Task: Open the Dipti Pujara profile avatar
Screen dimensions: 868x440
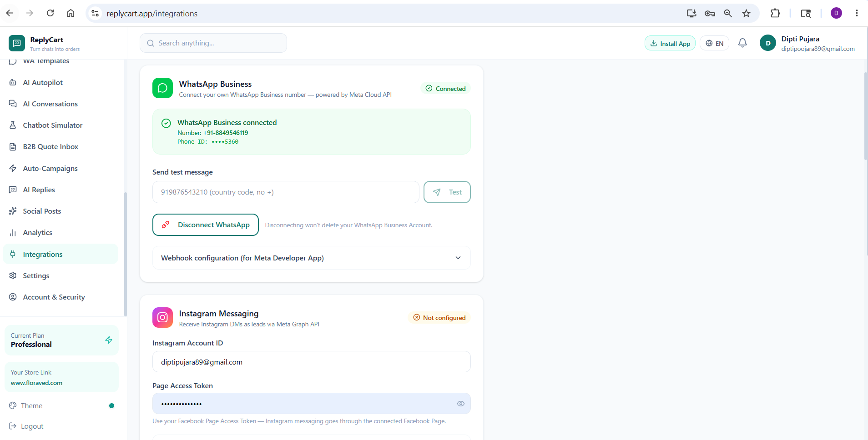Action: [x=768, y=43]
